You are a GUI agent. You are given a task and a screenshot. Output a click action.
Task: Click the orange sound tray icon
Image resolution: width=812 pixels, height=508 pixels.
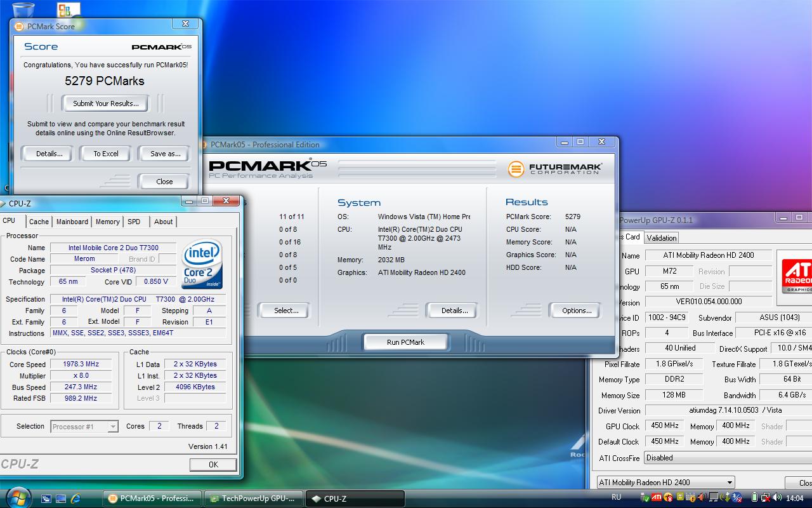coord(702,497)
